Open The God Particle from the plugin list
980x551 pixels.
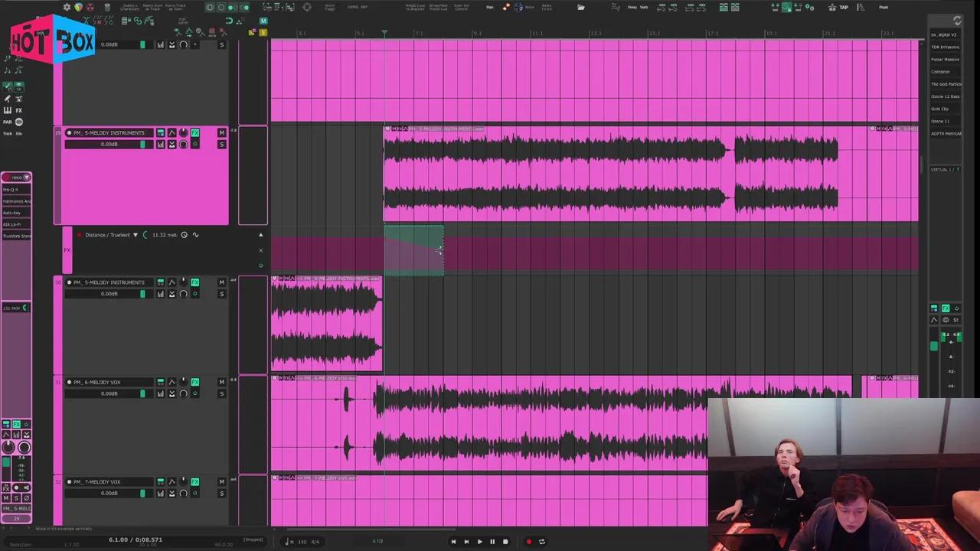[948, 84]
